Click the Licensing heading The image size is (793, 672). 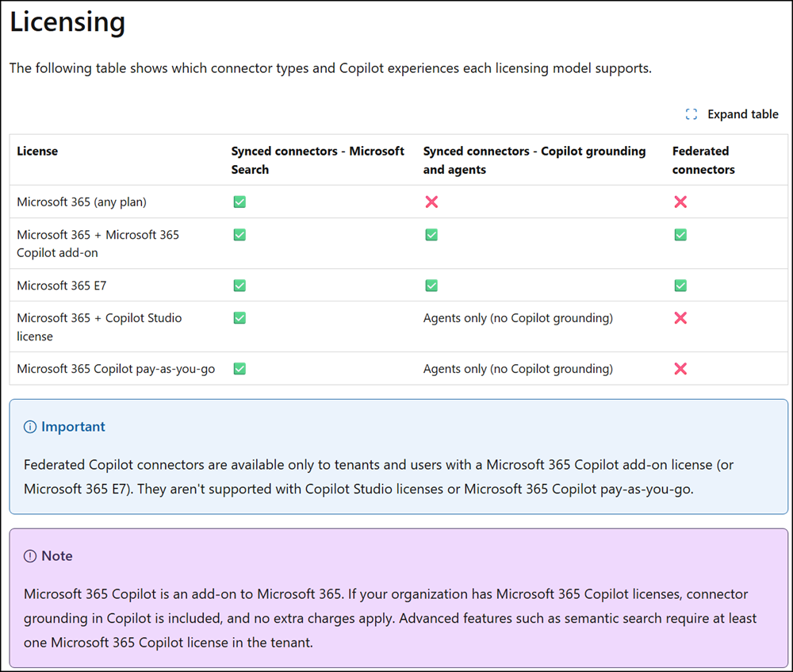67,23
